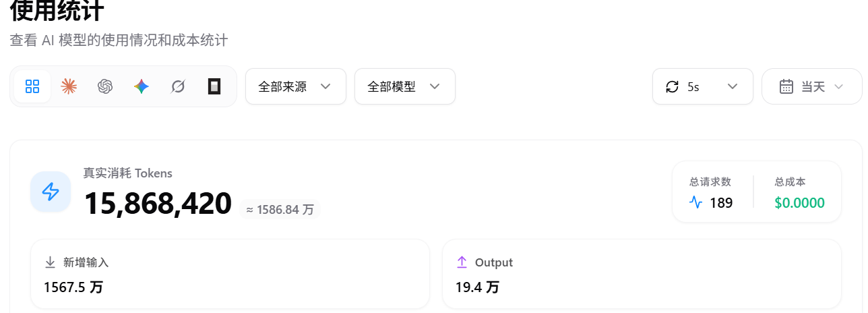Image resolution: width=868 pixels, height=313 pixels.
Task: Click the refresh arrows icon
Action: pos(672,86)
